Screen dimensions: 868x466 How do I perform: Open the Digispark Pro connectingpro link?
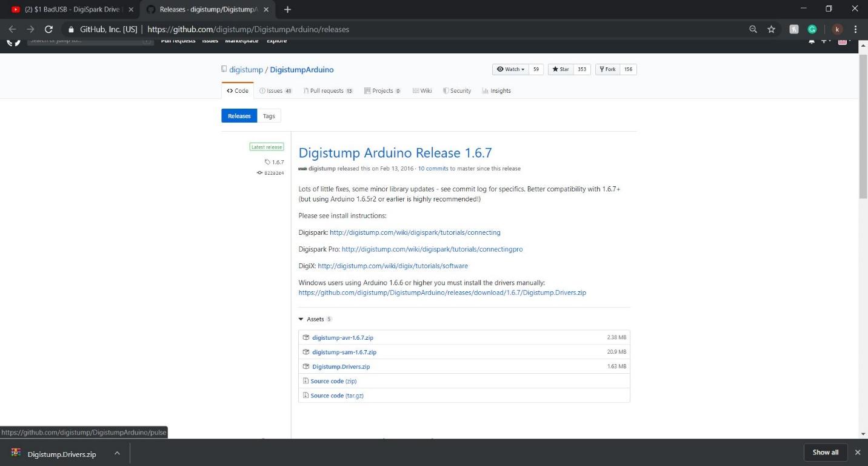[x=432, y=249]
